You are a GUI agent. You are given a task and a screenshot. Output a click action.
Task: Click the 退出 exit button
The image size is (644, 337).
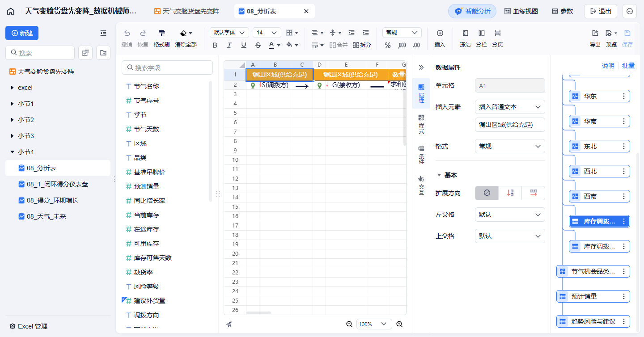601,11
